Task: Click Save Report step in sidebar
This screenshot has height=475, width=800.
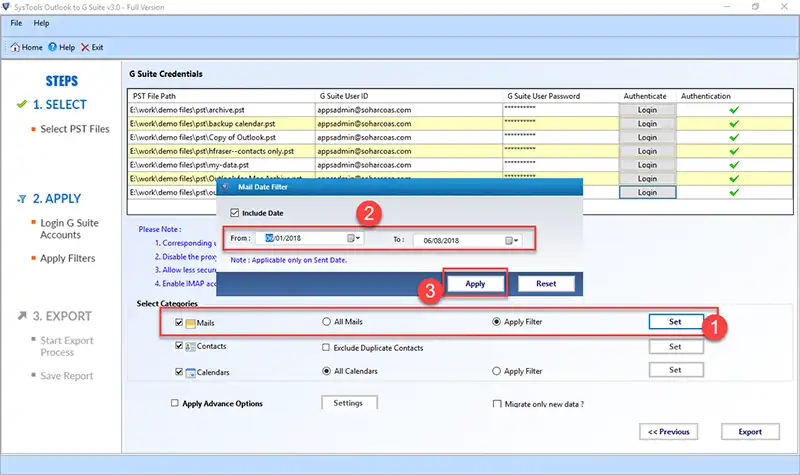Action: pyautogui.click(x=67, y=376)
